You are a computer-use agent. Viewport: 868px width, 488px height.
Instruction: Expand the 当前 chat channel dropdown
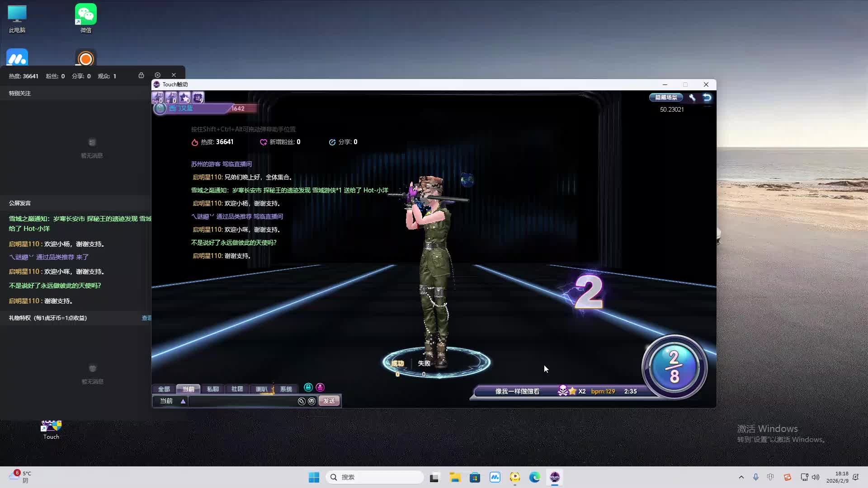[x=183, y=401]
